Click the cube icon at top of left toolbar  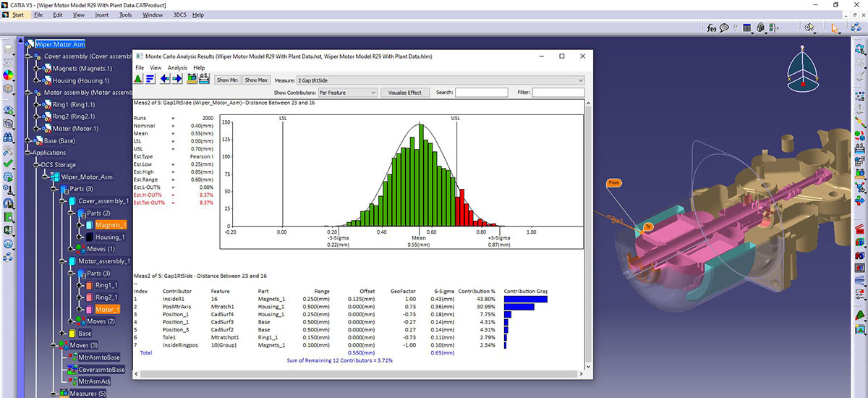click(8, 51)
